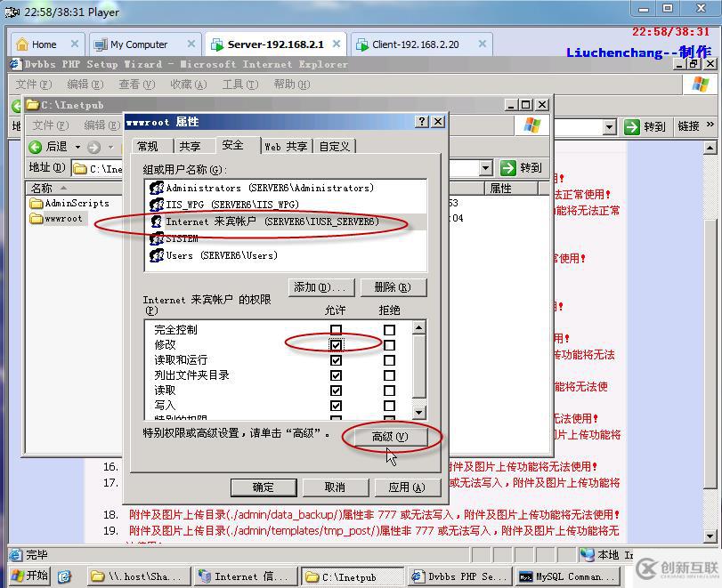
Task: Check deny checkbox for 完全控制
Action: tap(390, 330)
